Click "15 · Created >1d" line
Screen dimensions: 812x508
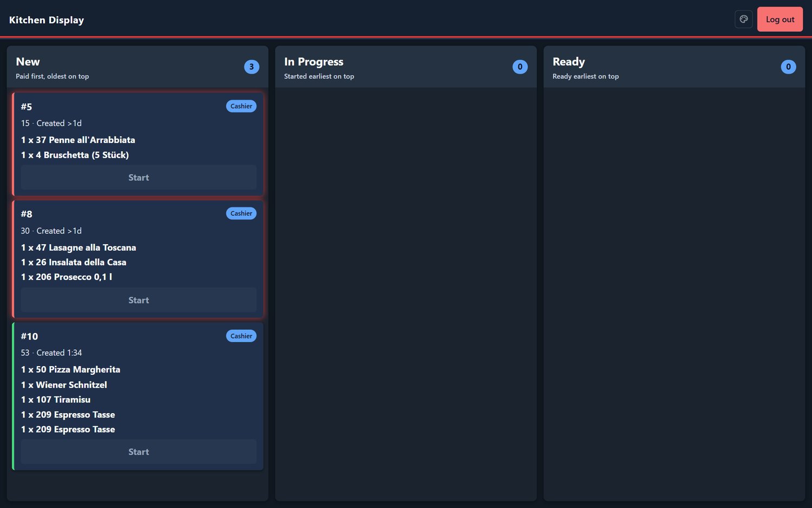(51, 123)
